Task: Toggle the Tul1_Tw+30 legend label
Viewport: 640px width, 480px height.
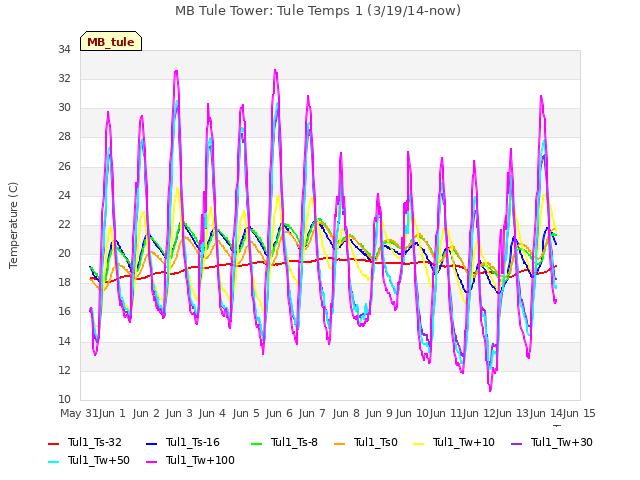Action: point(562,442)
